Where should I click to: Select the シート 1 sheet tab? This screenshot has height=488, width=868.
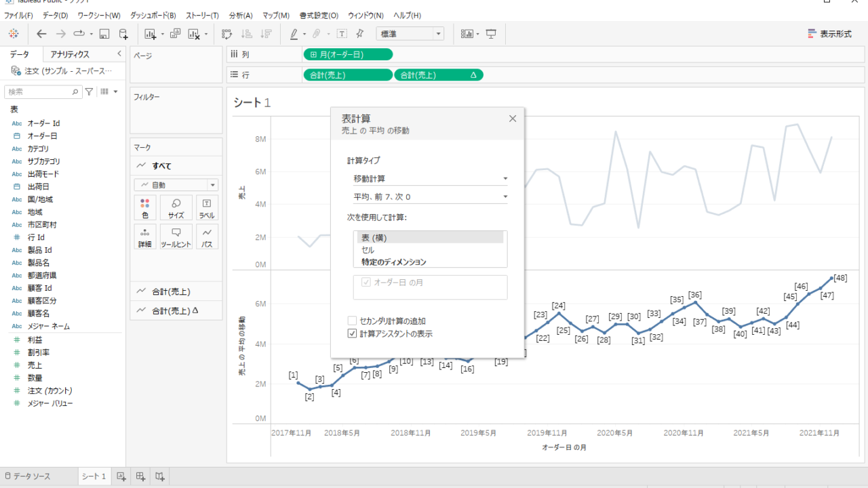point(94,476)
